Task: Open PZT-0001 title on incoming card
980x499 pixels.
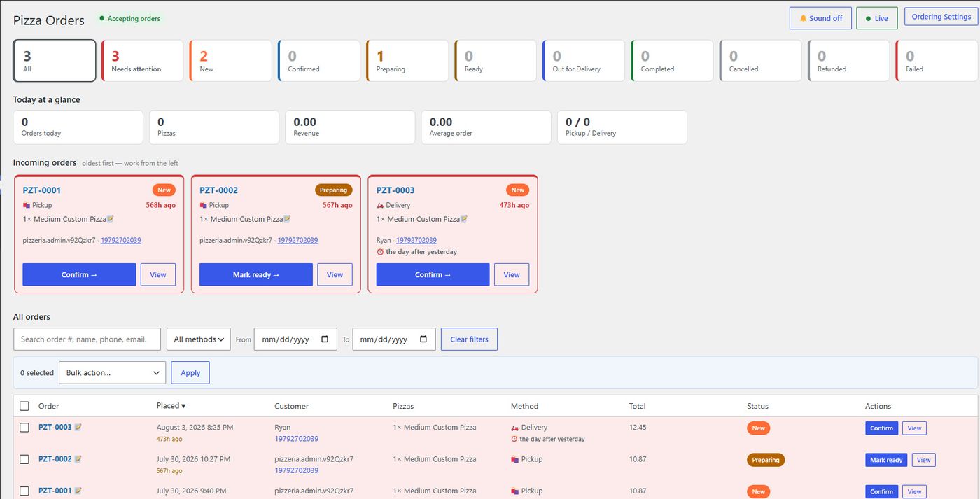Action: (42, 190)
